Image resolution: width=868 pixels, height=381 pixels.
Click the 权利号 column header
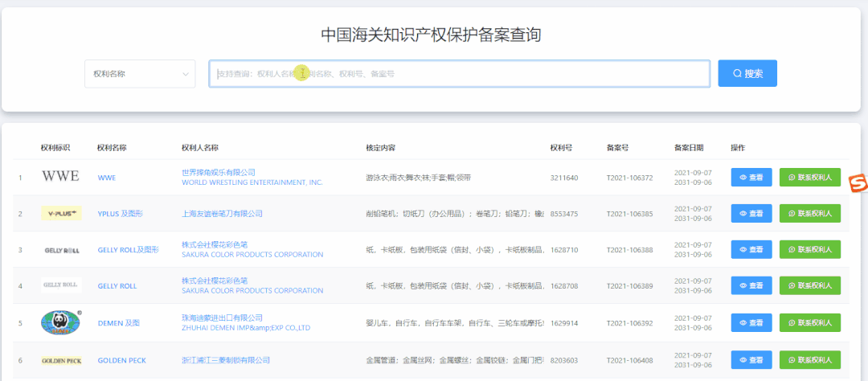[x=561, y=148]
